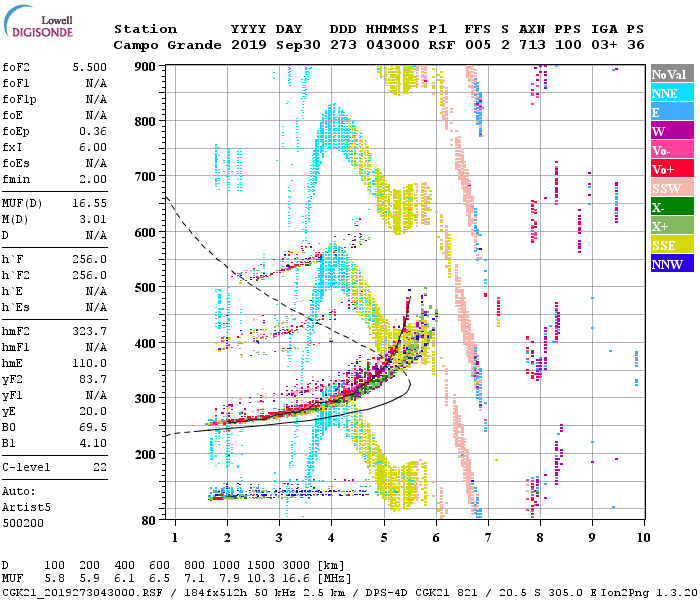Click the E blue legend swatch

tap(672, 112)
